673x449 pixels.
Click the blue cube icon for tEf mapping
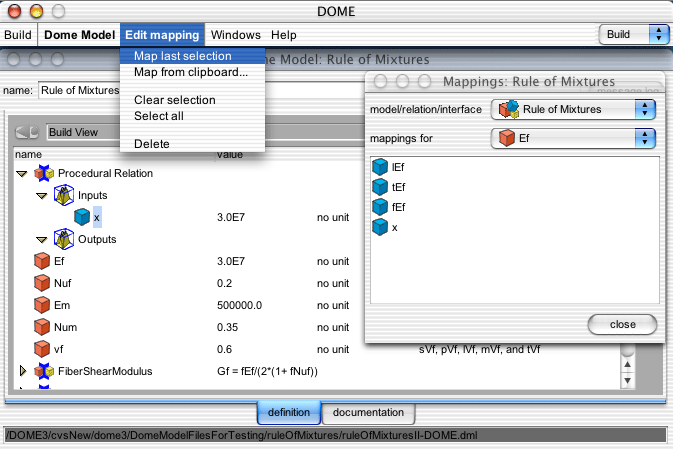click(380, 187)
